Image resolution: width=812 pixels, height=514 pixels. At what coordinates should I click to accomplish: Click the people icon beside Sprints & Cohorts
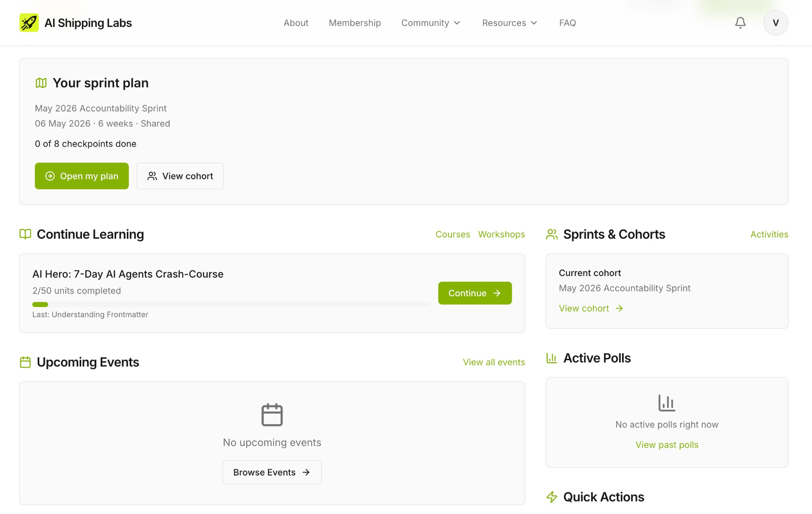(x=552, y=234)
